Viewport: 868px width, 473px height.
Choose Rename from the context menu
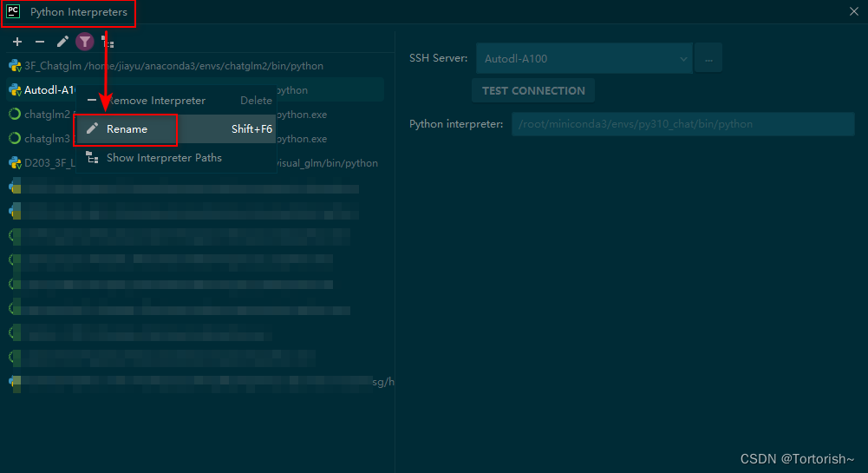click(176, 129)
